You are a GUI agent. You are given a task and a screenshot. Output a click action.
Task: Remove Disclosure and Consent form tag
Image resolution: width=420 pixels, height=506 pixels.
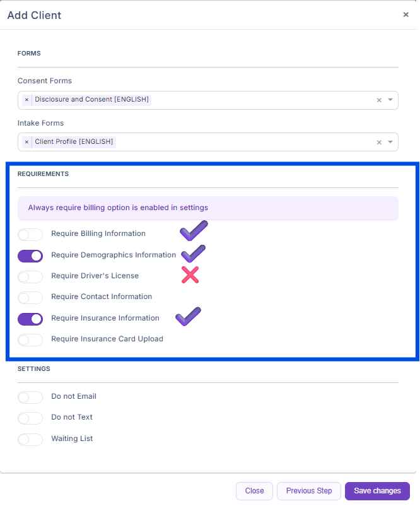(x=26, y=100)
